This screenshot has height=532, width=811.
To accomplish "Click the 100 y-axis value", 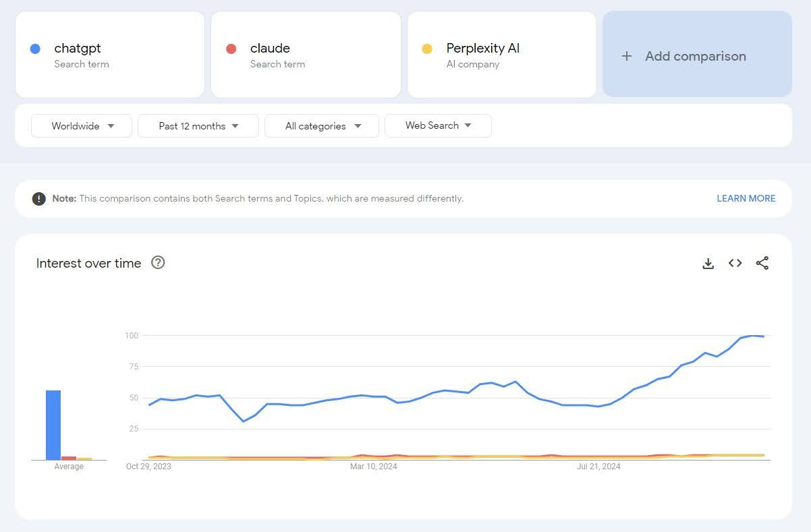I will click(x=132, y=335).
